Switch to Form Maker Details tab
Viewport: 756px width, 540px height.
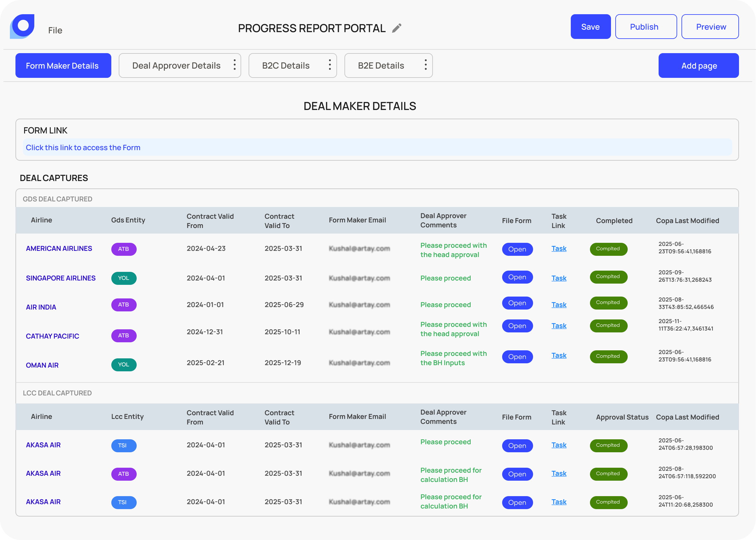[x=63, y=65]
